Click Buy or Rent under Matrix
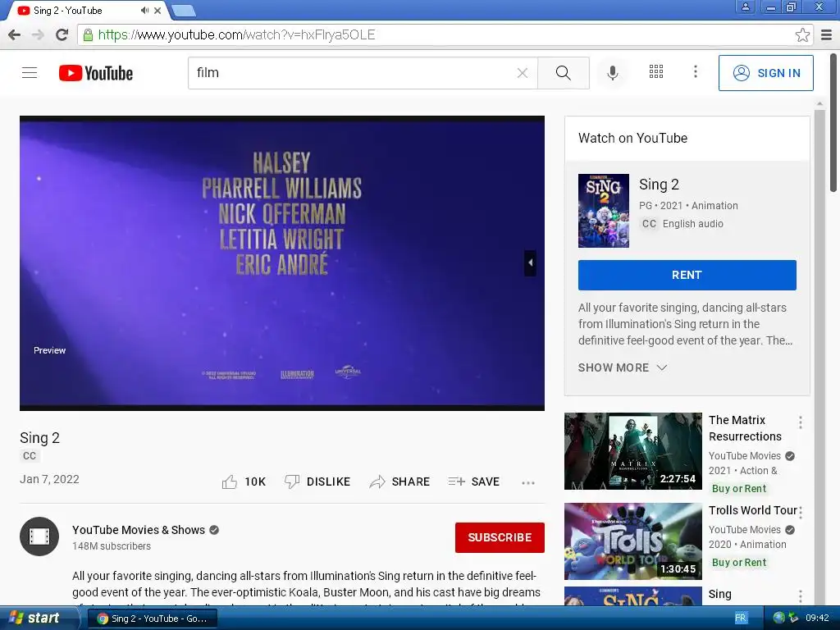 pyautogui.click(x=739, y=489)
